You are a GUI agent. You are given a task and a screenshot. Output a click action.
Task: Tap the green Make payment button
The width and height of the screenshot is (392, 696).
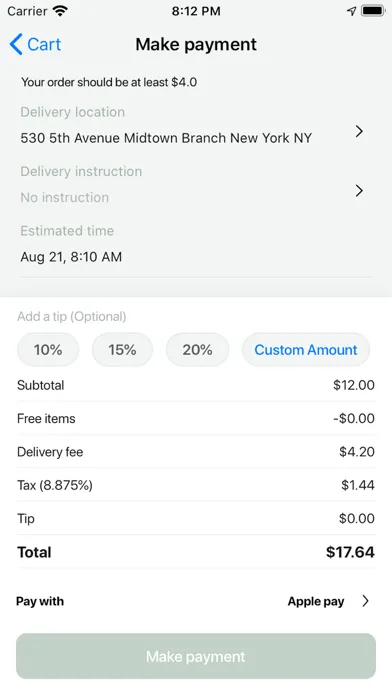point(196,656)
